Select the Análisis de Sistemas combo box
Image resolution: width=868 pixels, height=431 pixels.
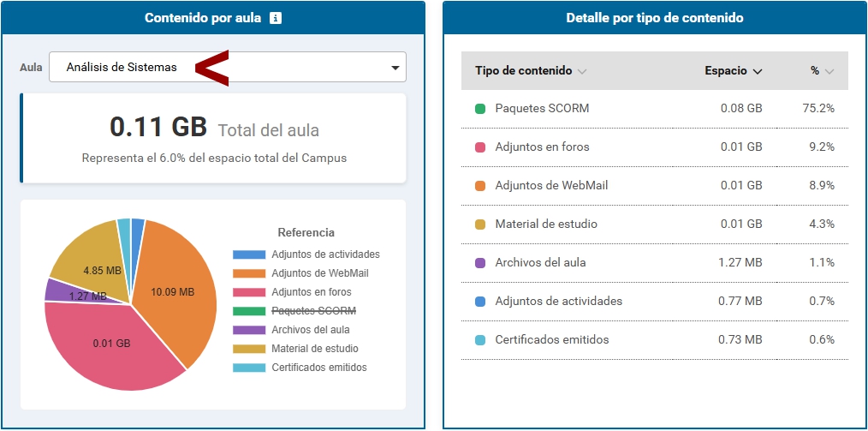point(214,68)
